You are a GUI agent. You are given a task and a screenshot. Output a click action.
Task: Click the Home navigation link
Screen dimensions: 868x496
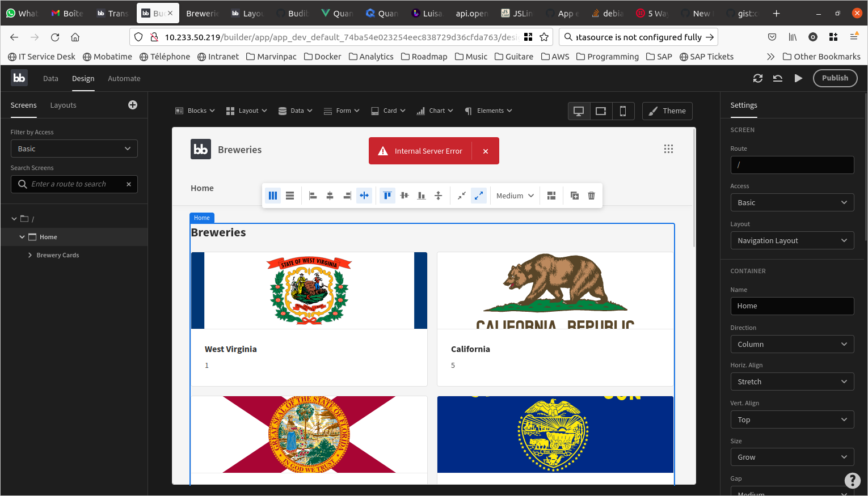(202, 188)
